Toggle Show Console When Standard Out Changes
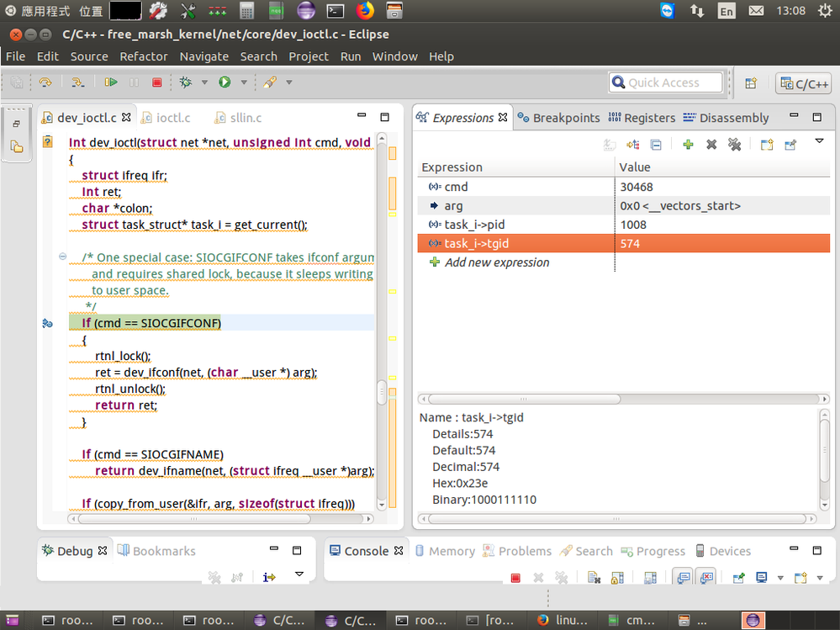Screen dimensions: 840x630 coord(683,578)
